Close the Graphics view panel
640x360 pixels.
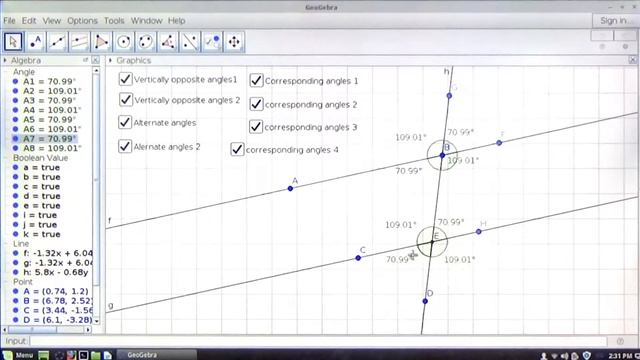point(632,60)
